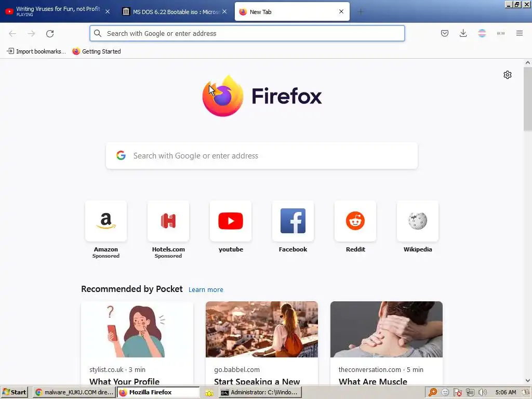
Task: Click the scrollbar up arrow
Action: (x=527, y=63)
